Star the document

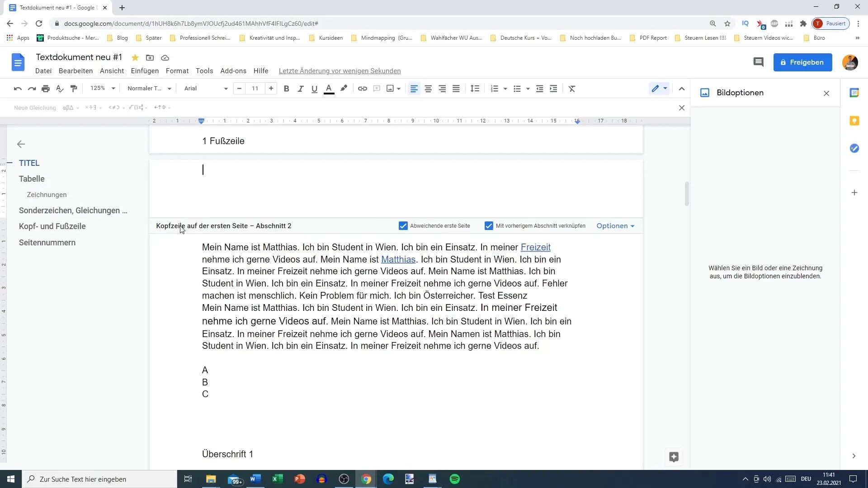(135, 57)
